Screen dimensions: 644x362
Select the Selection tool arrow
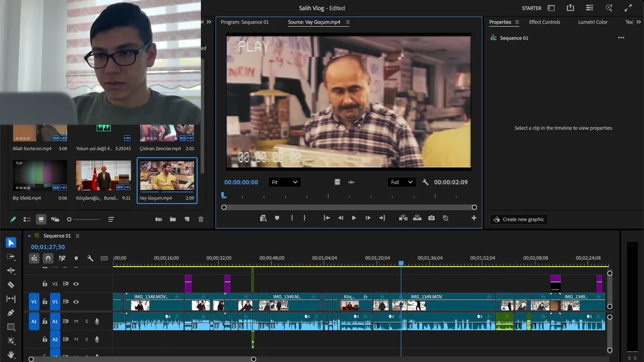(11, 243)
